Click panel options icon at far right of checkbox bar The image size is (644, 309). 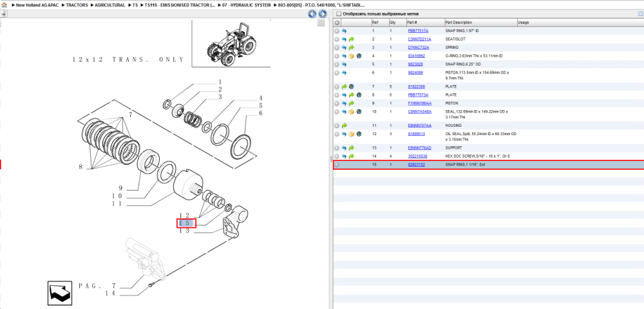coord(640,14)
